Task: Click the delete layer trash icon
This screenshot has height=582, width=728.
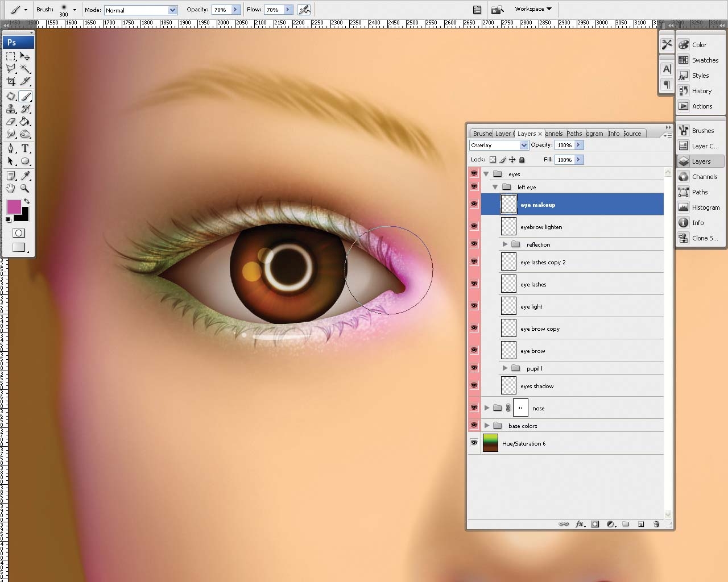Action: [x=656, y=524]
